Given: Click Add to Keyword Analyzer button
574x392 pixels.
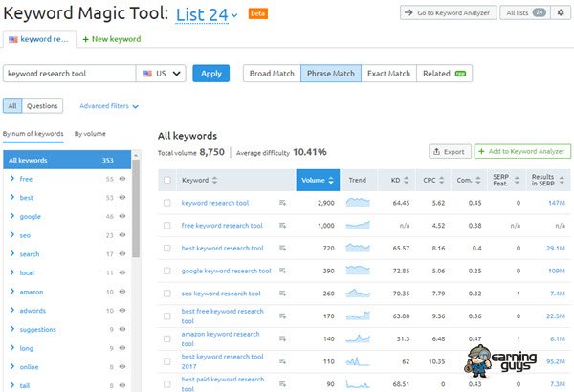Looking at the screenshot, I should [x=522, y=151].
